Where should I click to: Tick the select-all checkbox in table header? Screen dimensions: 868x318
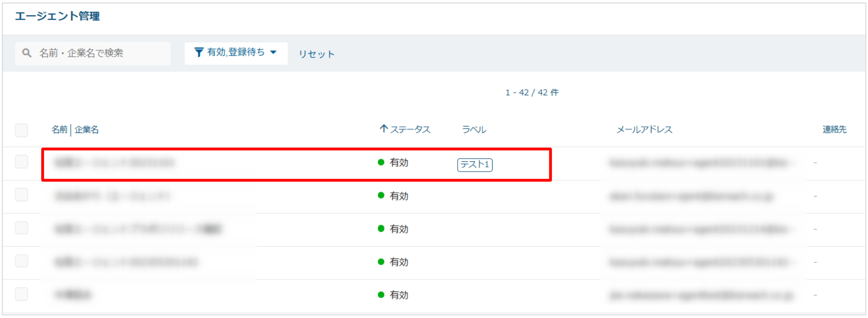pyautogui.click(x=22, y=130)
